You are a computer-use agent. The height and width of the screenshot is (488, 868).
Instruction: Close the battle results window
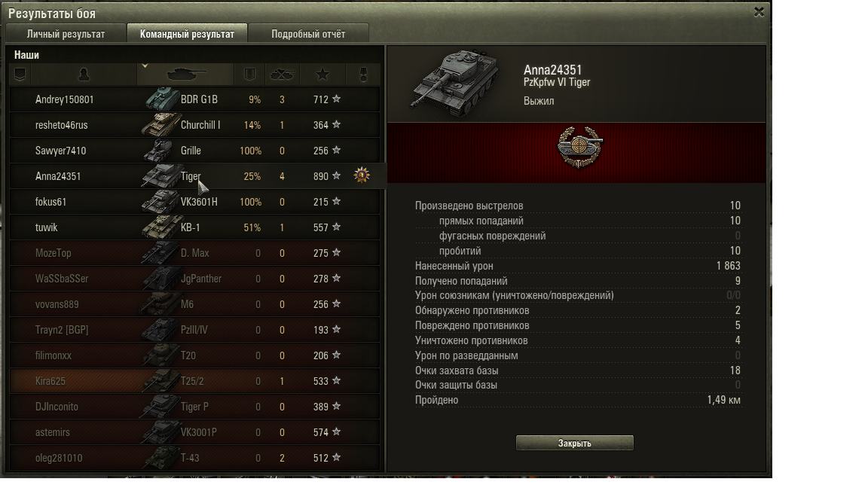[759, 11]
